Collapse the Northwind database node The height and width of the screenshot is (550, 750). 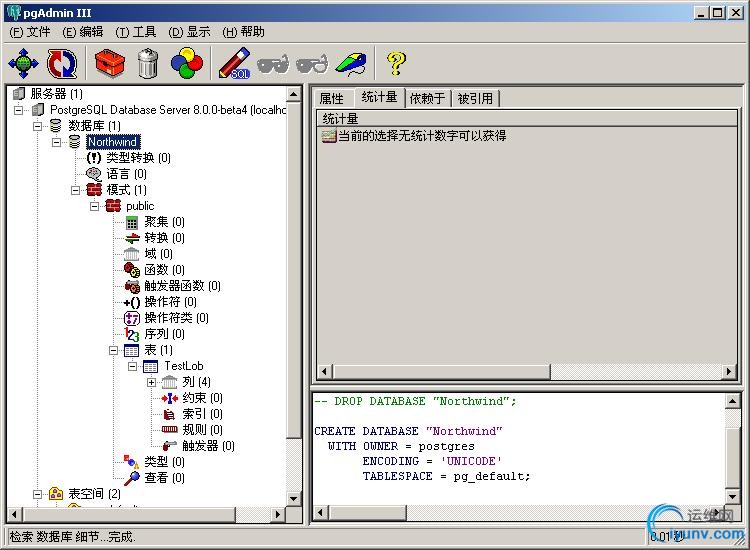pyautogui.click(x=56, y=142)
